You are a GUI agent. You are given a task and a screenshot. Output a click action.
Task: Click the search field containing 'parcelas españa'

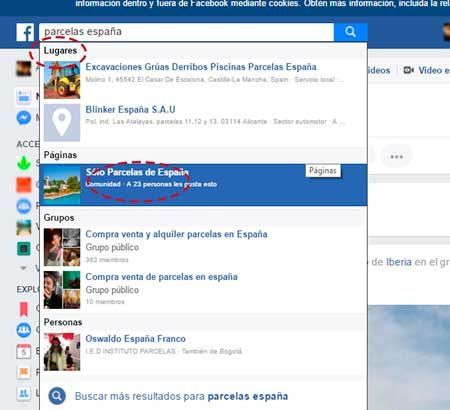(x=187, y=32)
